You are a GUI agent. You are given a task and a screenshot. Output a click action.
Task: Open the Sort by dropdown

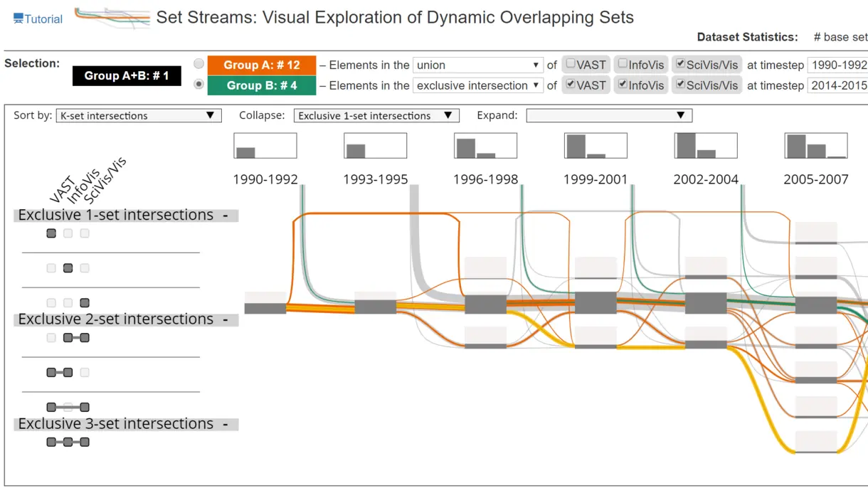coord(139,115)
